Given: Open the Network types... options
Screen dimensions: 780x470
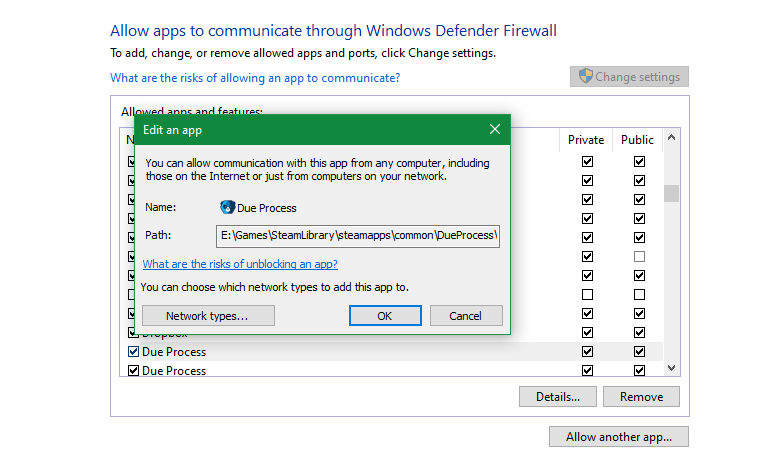Looking at the screenshot, I should click(206, 316).
